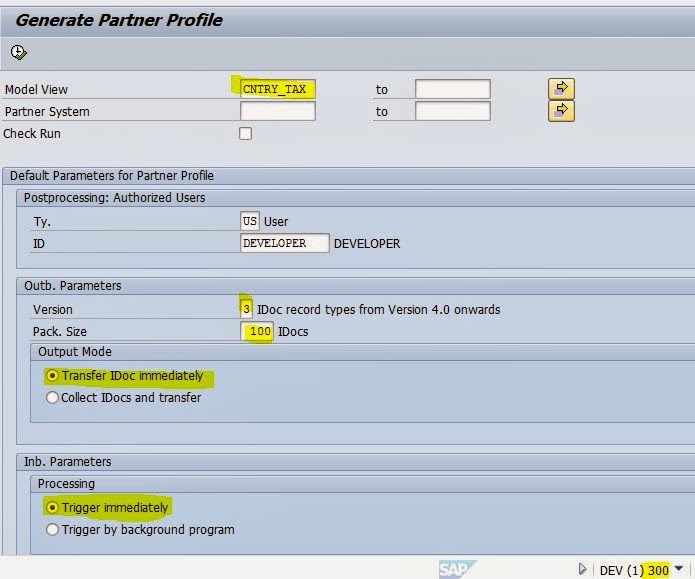Click the DEVELOPER description text beside ID
Image resolution: width=695 pixels, height=579 pixels.
[367, 243]
